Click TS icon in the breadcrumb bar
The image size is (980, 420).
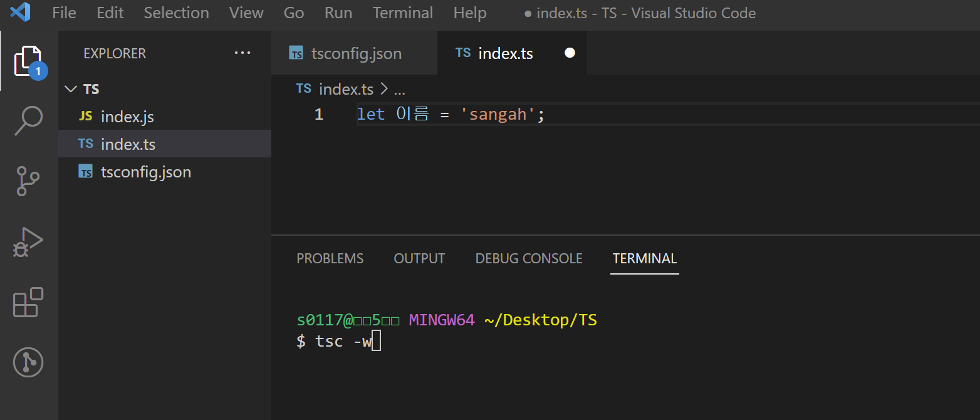(x=303, y=88)
